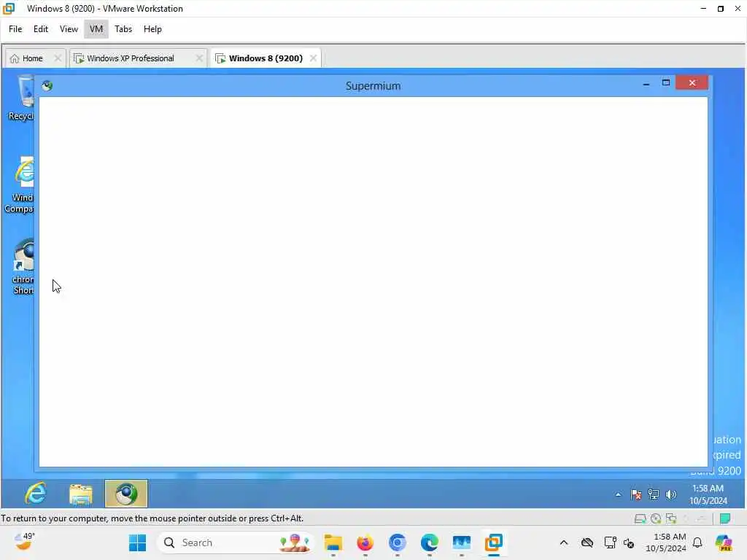
Task: Click network icon in guest tray
Action: [x=654, y=495]
